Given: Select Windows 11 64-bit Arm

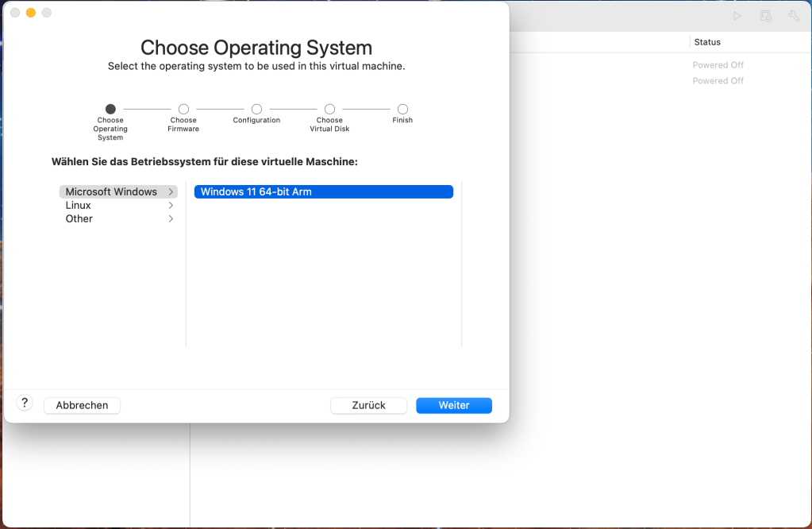Looking at the screenshot, I should [x=323, y=191].
